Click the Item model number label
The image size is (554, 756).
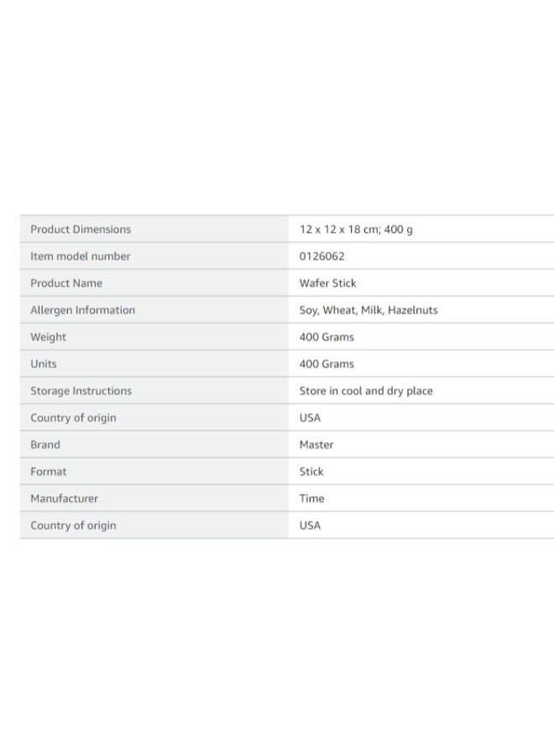pos(80,256)
